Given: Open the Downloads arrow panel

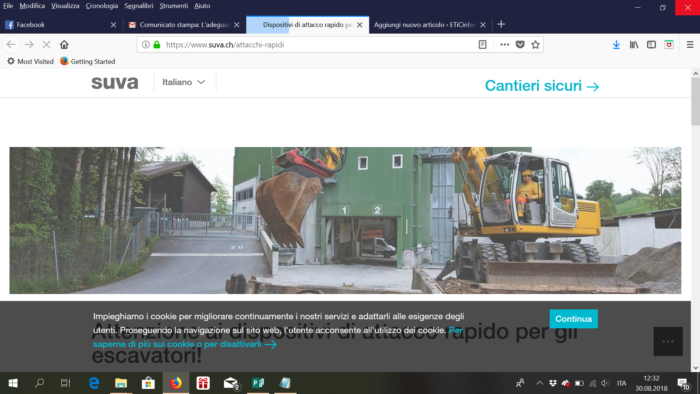Looking at the screenshot, I should click(616, 45).
